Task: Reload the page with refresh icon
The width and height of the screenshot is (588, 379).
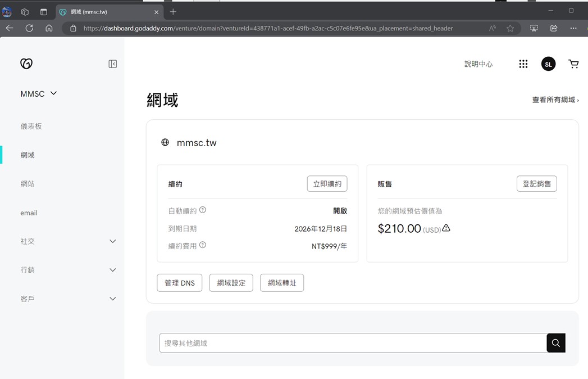Action: (29, 28)
